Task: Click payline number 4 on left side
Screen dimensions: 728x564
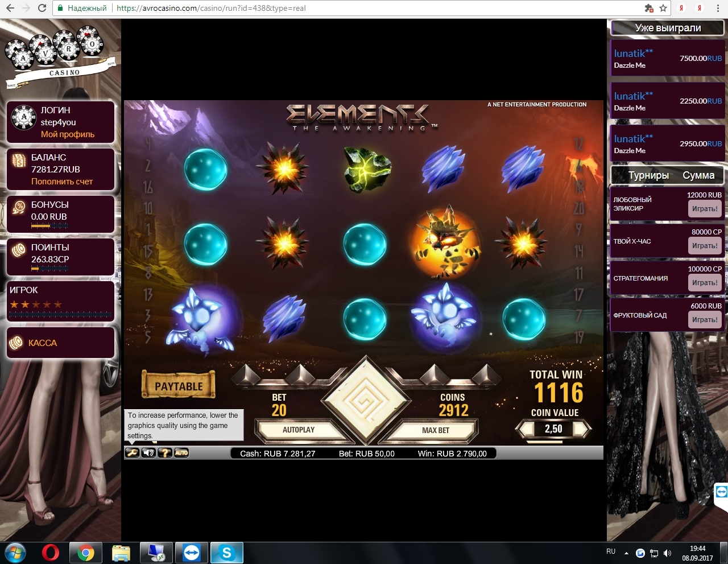Action: 148,143
